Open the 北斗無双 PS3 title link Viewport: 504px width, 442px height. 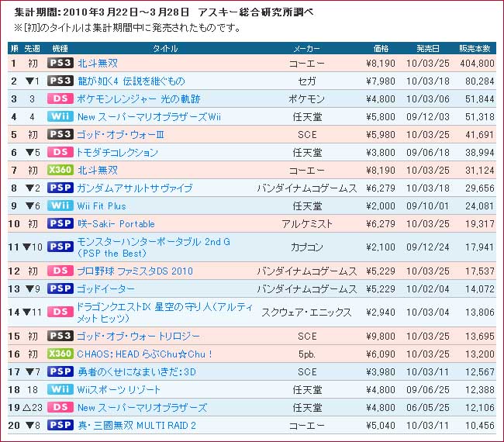click(x=98, y=63)
